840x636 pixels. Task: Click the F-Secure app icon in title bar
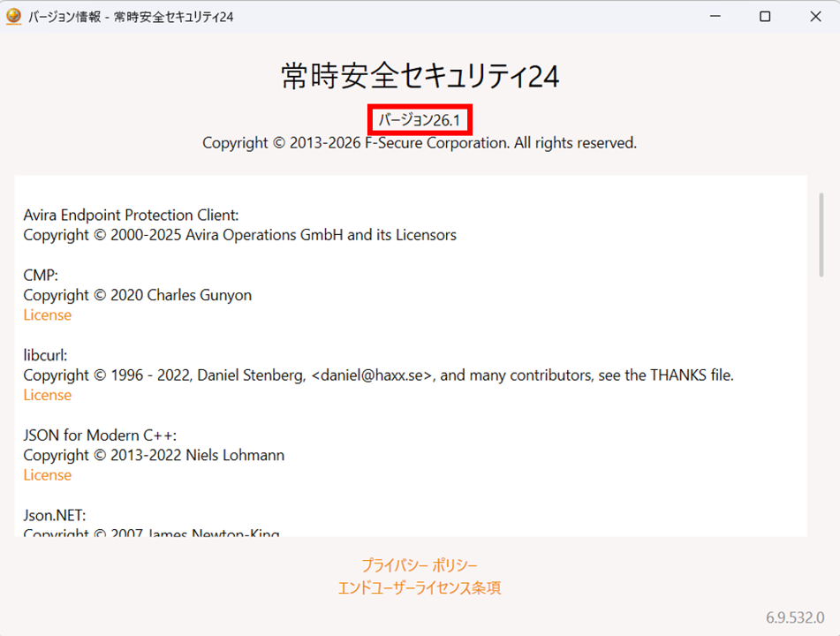(13, 15)
